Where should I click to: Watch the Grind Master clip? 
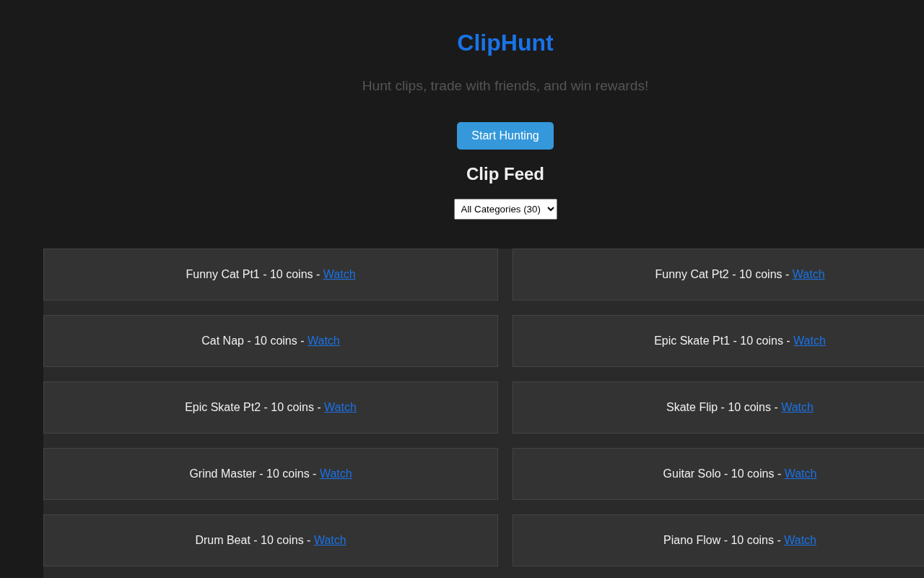pyautogui.click(x=336, y=474)
